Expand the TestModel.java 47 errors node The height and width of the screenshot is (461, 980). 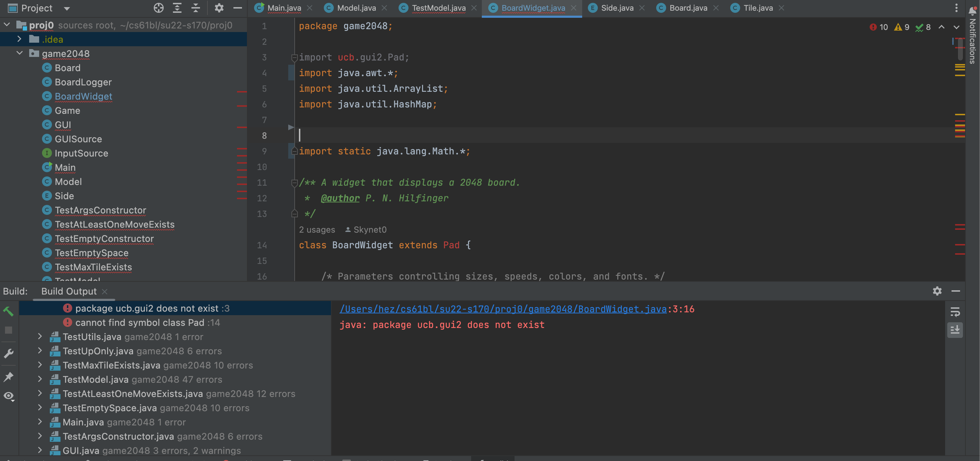tap(40, 379)
